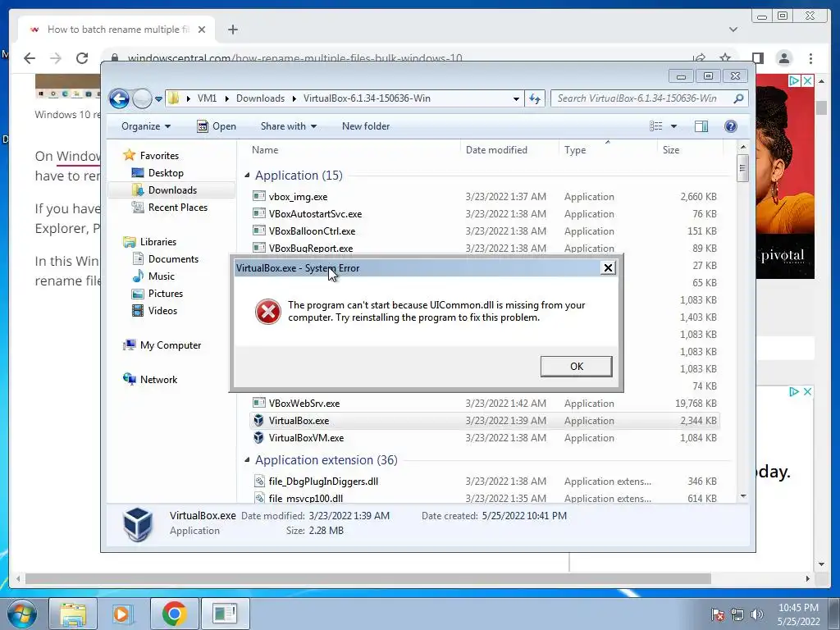Click Open in the Explorer toolbar
This screenshot has width=840, height=630.
pos(217,126)
